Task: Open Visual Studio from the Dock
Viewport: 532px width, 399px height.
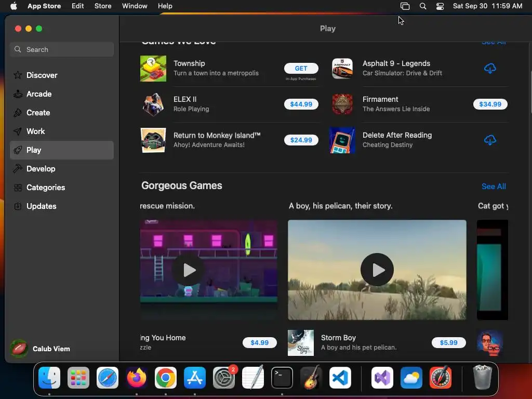Action: pos(382,378)
